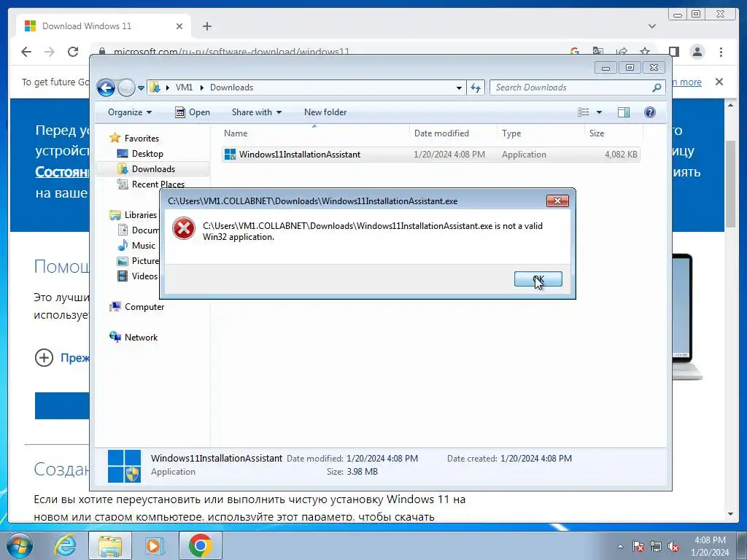Select Favorites in the navigation pane
The width and height of the screenshot is (747, 560).
pyautogui.click(x=142, y=139)
